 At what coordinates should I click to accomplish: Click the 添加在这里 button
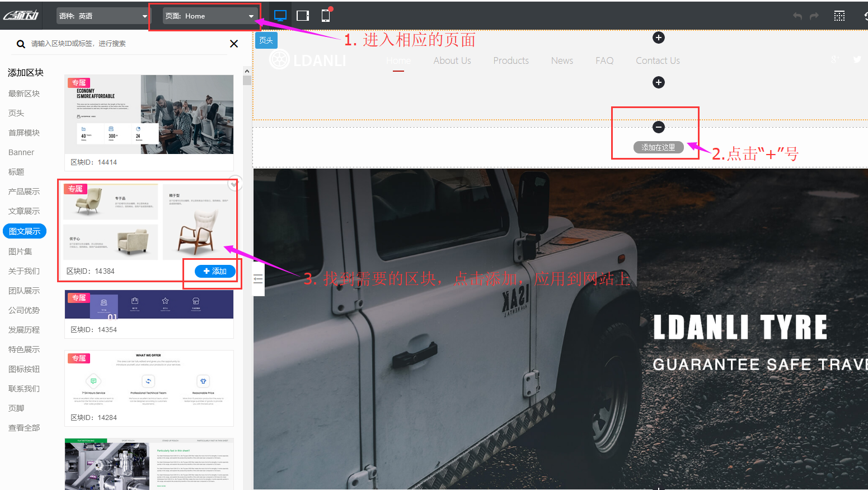tap(658, 147)
